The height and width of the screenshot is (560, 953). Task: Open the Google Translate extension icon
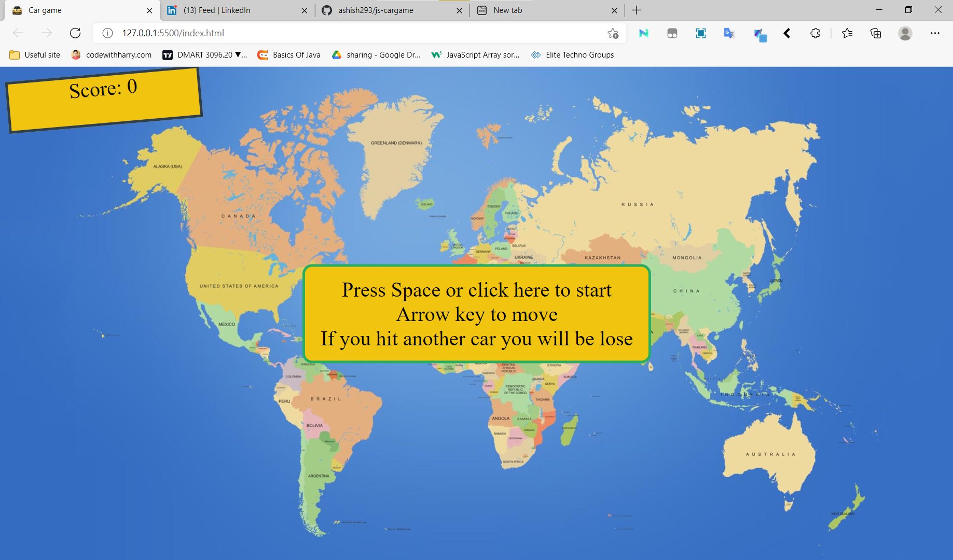[729, 33]
